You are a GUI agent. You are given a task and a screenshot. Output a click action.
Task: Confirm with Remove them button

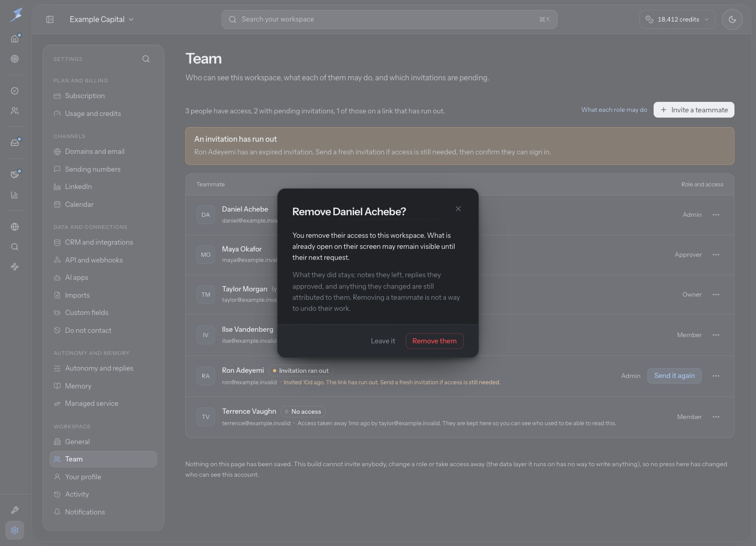pos(435,341)
